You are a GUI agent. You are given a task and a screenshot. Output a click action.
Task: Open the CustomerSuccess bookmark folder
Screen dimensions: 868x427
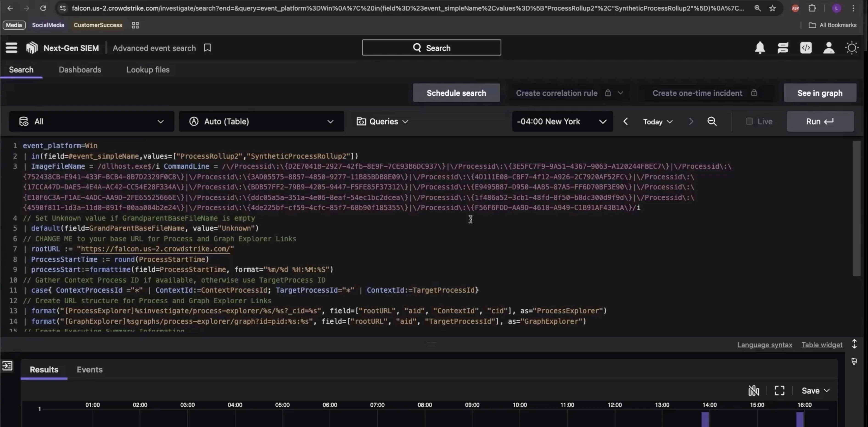coord(98,25)
